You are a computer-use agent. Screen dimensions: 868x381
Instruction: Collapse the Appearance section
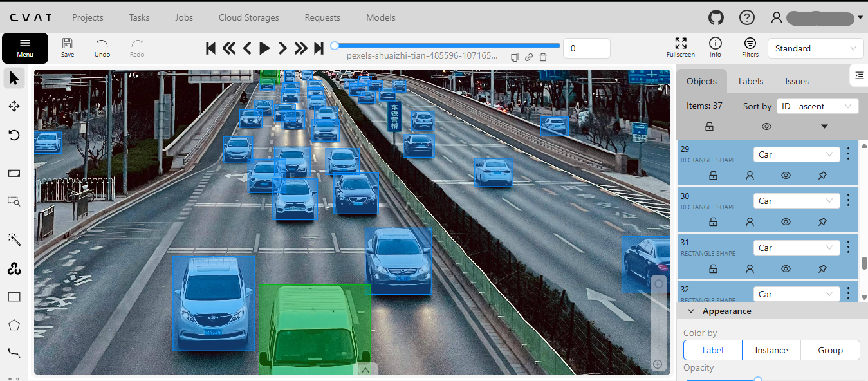(x=692, y=311)
